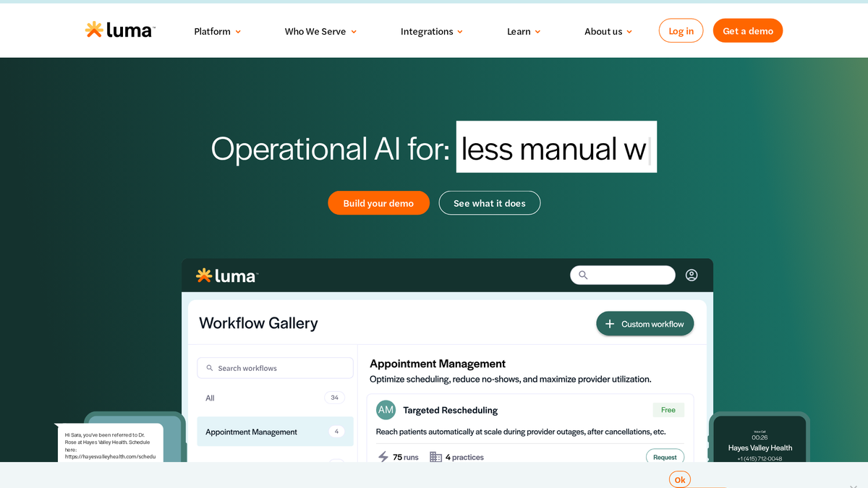This screenshot has width=868, height=488.
Task: Click the Hayes Valley Health voice call card
Action: (x=759, y=440)
